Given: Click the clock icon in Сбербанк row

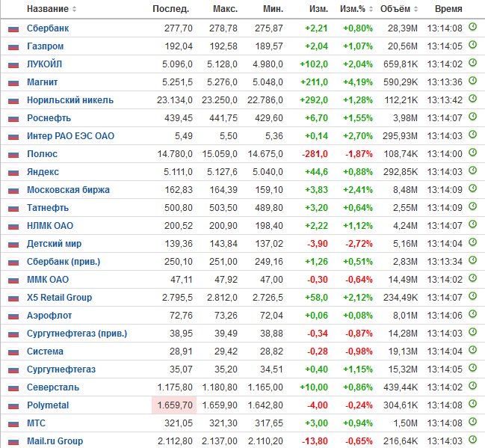Looking at the screenshot, I should (x=472, y=27).
